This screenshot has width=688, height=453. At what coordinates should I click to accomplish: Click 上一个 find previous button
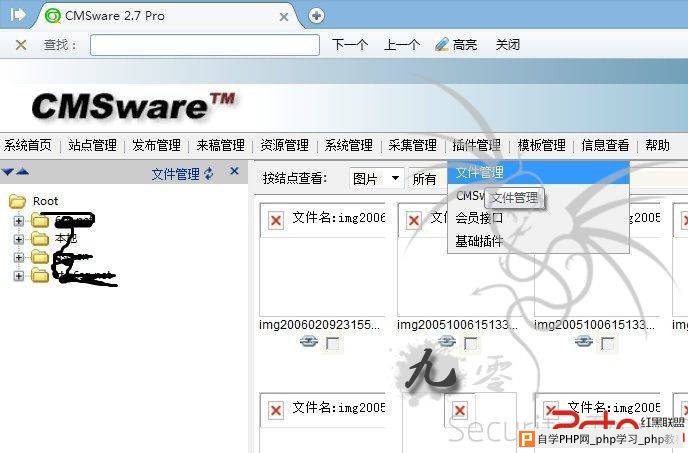[x=402, y=45]
